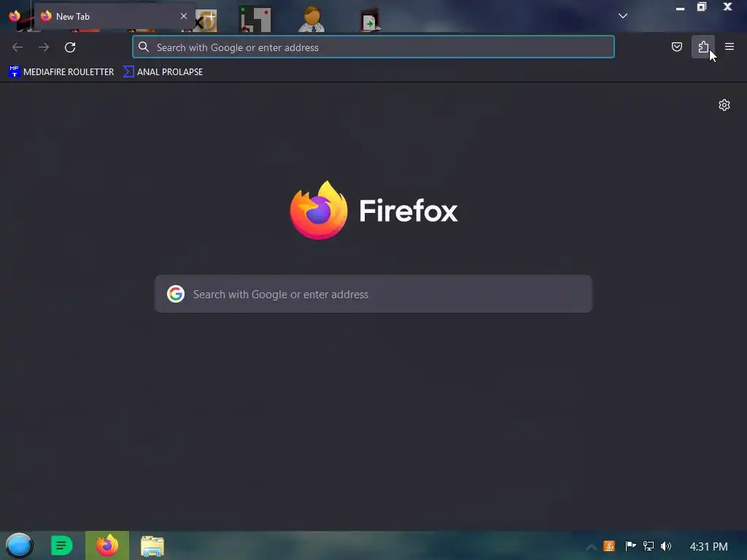Image resolution: width=747 pixels, height=560 pixels.
Task: List all tabs with the chevron button
Action: [x=623, y=16]
